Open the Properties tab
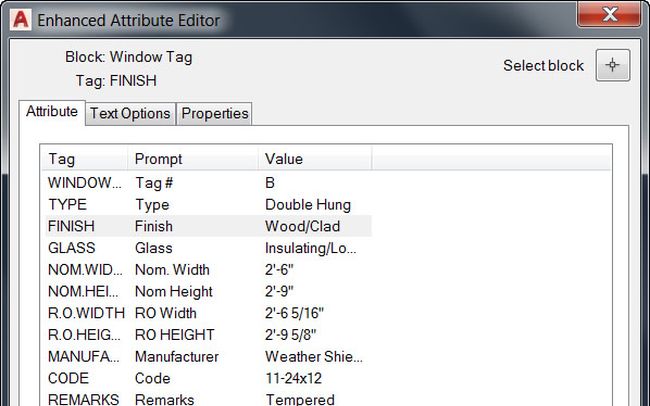Image resolution: width=650 pixels, height=406 pixels. 214,113
